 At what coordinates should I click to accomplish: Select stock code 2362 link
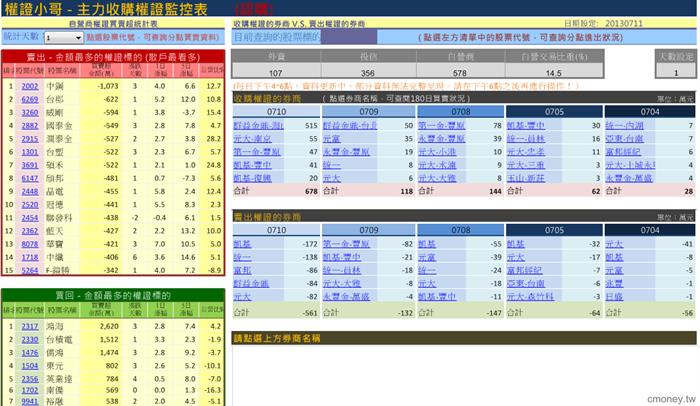click(30, 231)
